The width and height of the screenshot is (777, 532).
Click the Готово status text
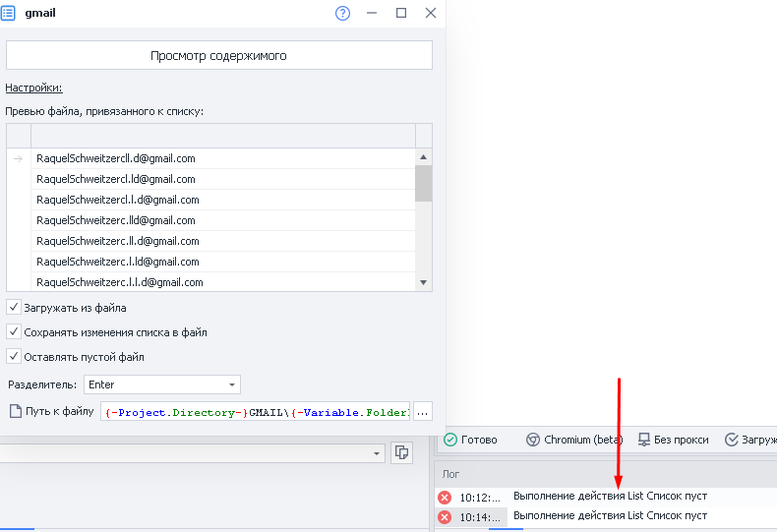pos(479,440)
